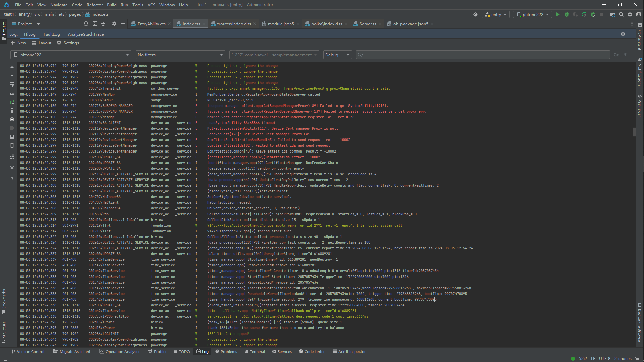Screen dimensions: 644x362
Task: Open Project view options gear
Action: point(114,24)
